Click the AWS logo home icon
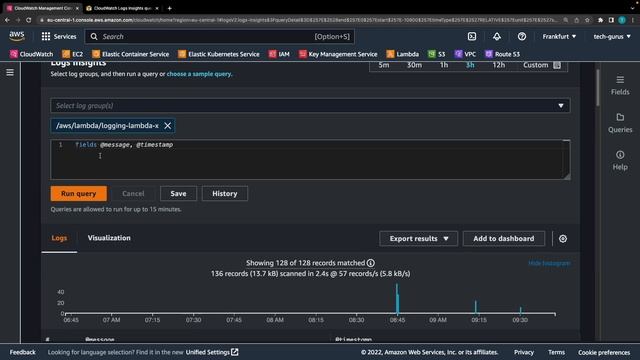Screen dimensions: 640x360 coord(17,36)
